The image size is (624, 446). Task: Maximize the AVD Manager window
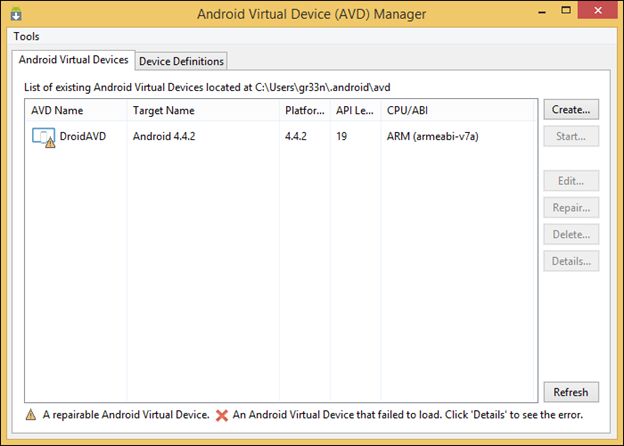566,10
